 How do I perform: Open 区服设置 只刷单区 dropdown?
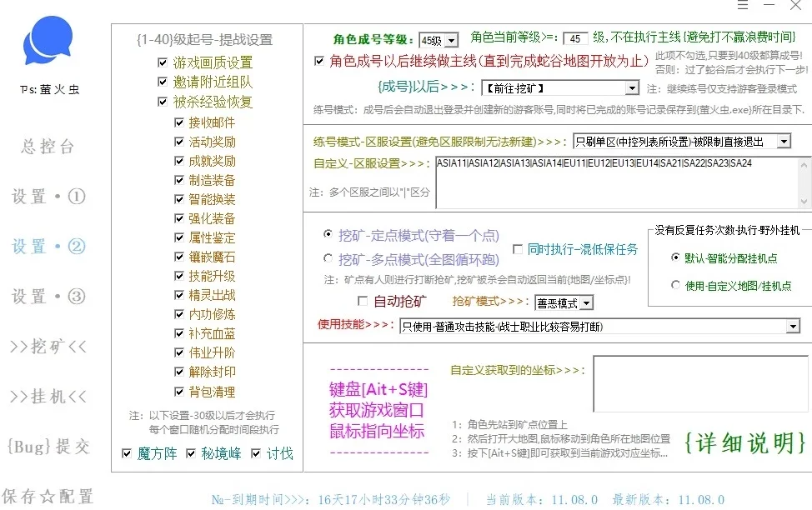pos(682,142)
